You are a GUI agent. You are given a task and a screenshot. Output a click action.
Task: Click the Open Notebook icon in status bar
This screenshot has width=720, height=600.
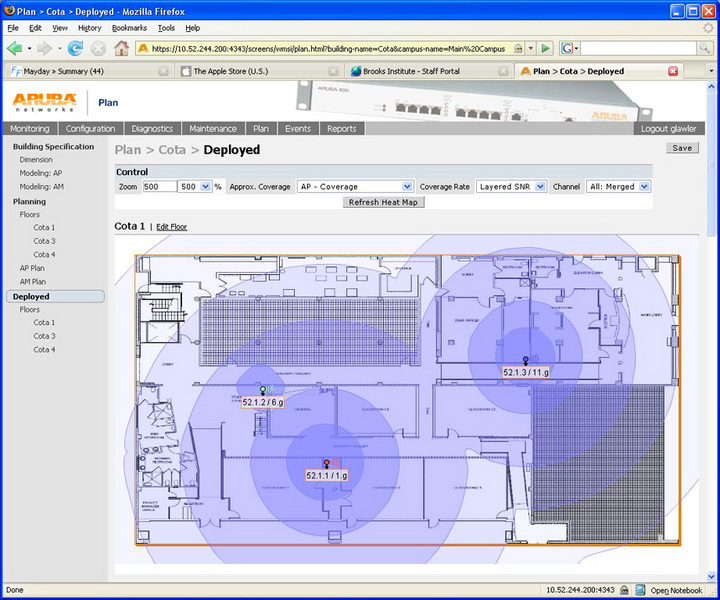pos(640,590)
